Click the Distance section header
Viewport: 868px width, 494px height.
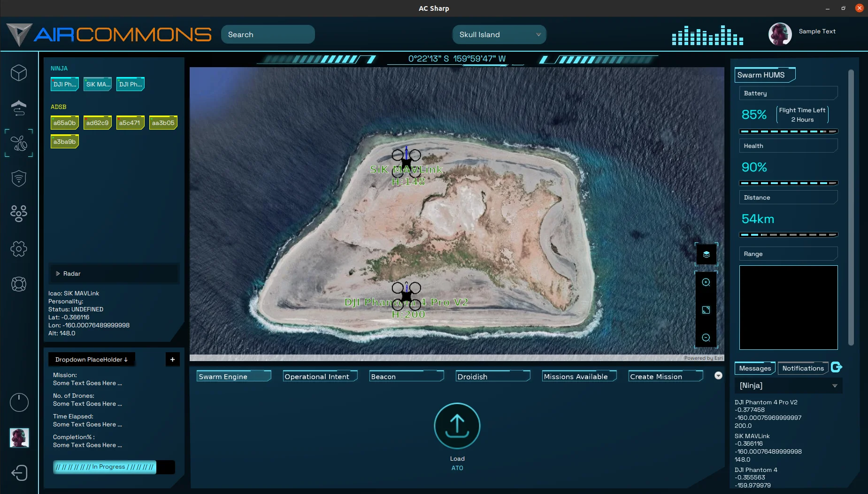788,197
